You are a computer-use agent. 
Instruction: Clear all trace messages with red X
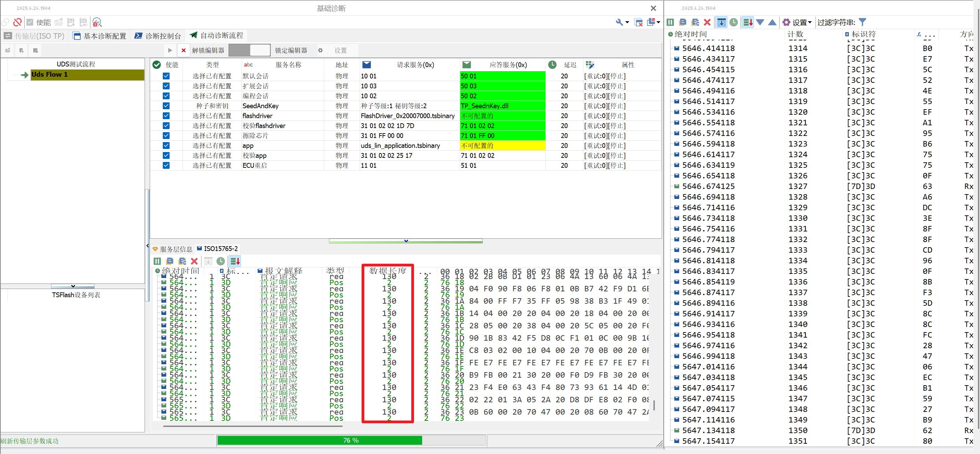click(707, 22)
